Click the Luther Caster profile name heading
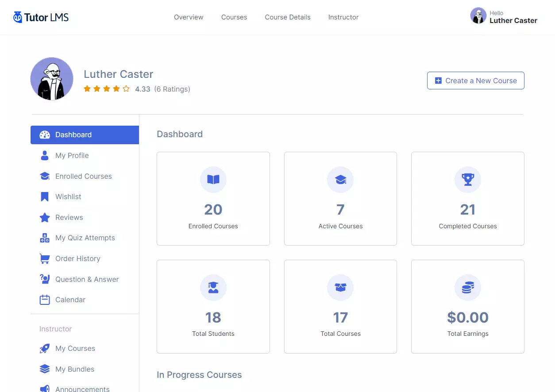 point(119,74)
